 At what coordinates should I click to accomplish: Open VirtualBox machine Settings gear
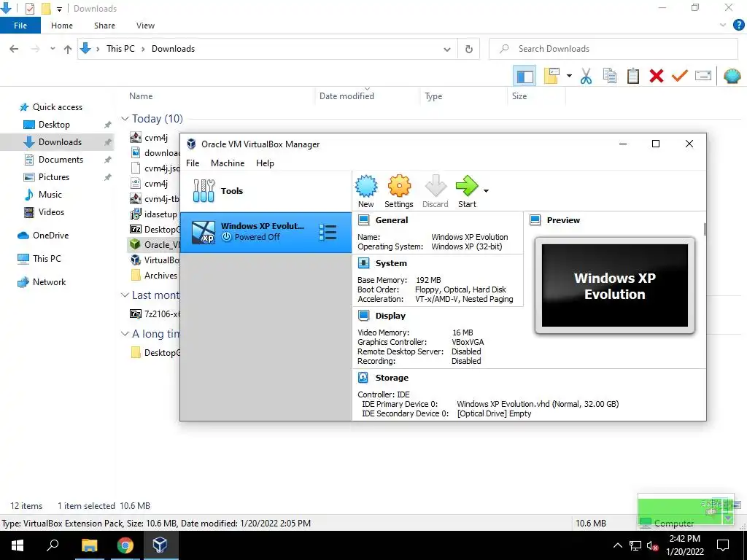[399, 192]
